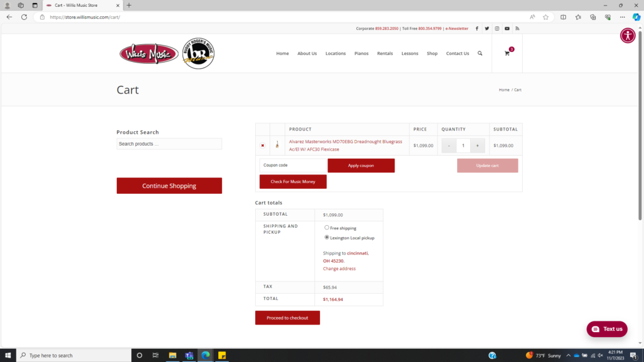Click the Update cart button

click(488, 166)
